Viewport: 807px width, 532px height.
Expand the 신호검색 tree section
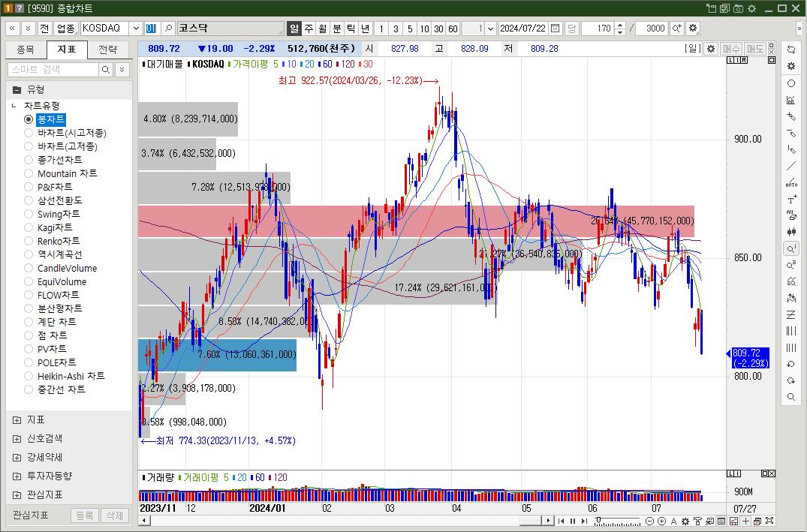coord(17,439)
